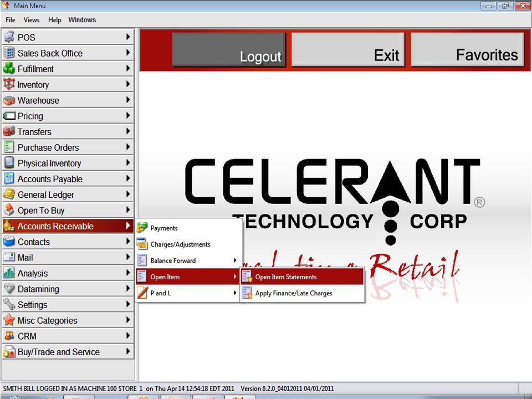Click the Buy/Trade and Service icon
The height and width of the screenshot is (399, 532).
coord(9,352)
